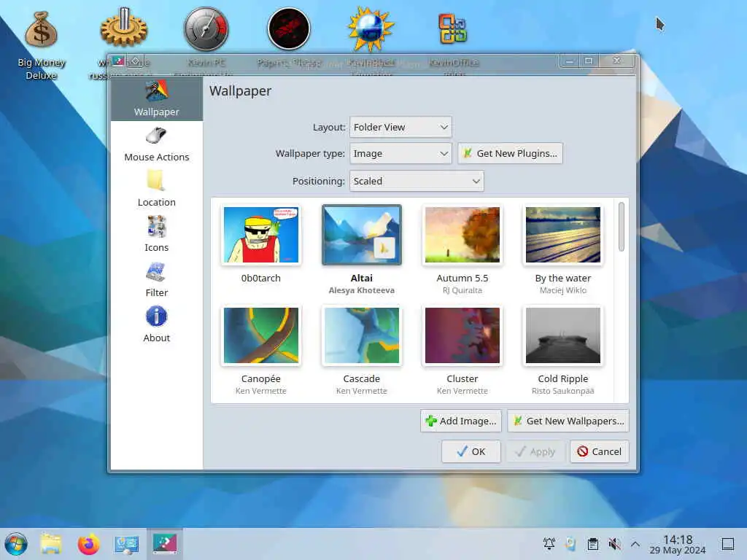Click the show desktop button
747x560 pixels.
728,544
